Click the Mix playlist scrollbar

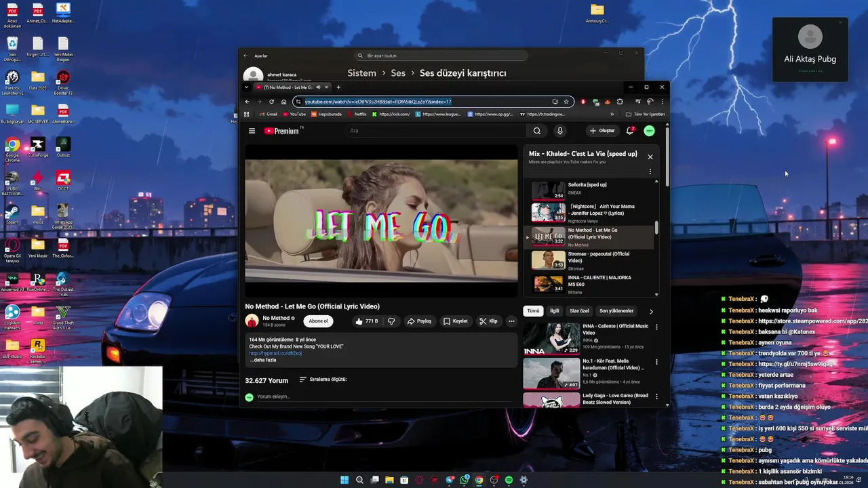[x=656, y=226]
